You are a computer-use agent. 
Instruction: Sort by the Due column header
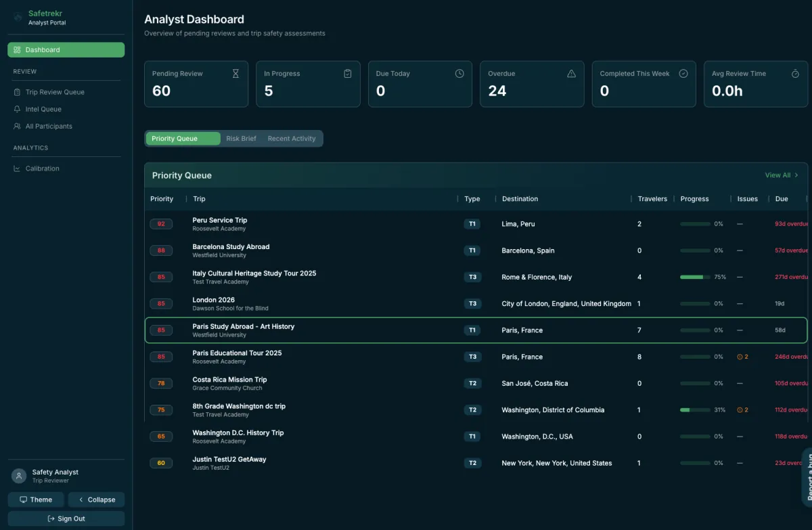(782, 199)
